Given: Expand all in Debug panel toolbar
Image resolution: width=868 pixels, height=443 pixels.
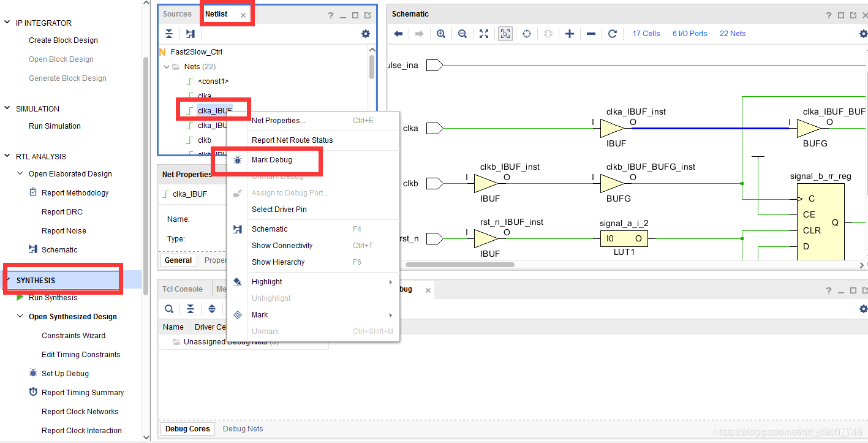Looking at the screenshot, I should coord(212,309).
